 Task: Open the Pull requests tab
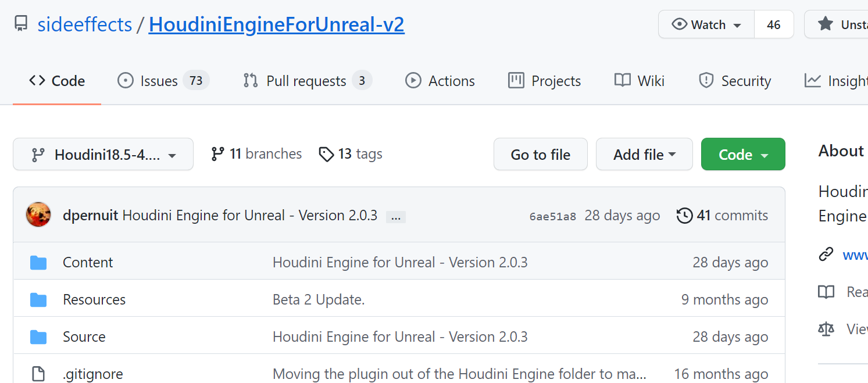(305, 81)
